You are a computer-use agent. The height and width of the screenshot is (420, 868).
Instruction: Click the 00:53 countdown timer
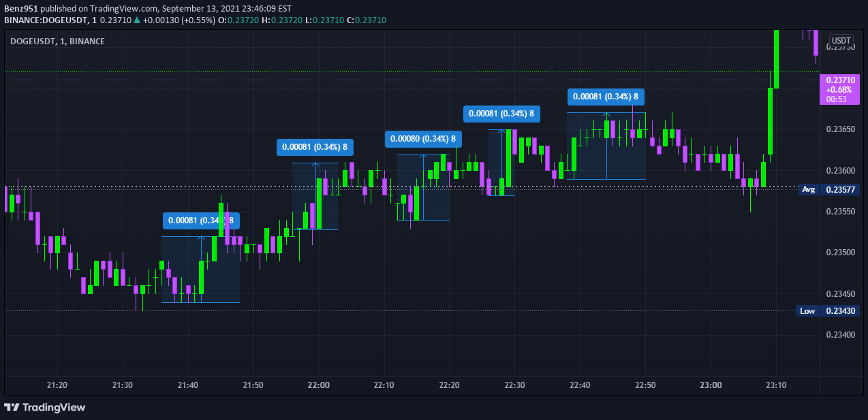click(835, 99)
